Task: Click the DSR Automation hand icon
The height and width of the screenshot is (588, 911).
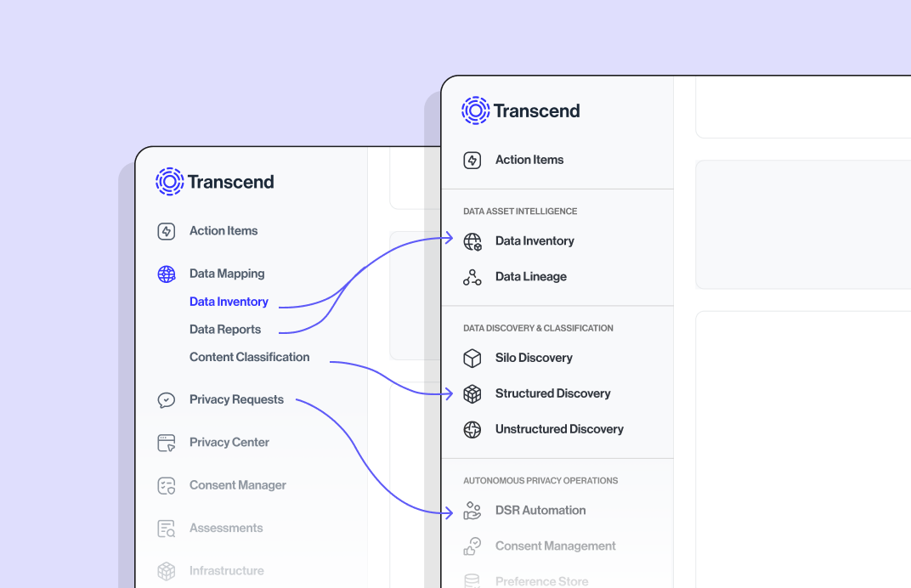Action: tap(472, 511)
